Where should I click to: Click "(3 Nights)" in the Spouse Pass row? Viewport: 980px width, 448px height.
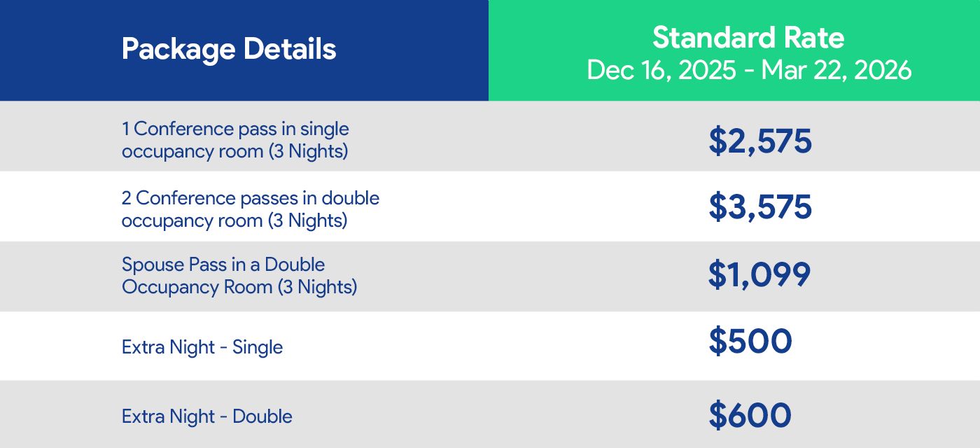[x=317, y=287]
